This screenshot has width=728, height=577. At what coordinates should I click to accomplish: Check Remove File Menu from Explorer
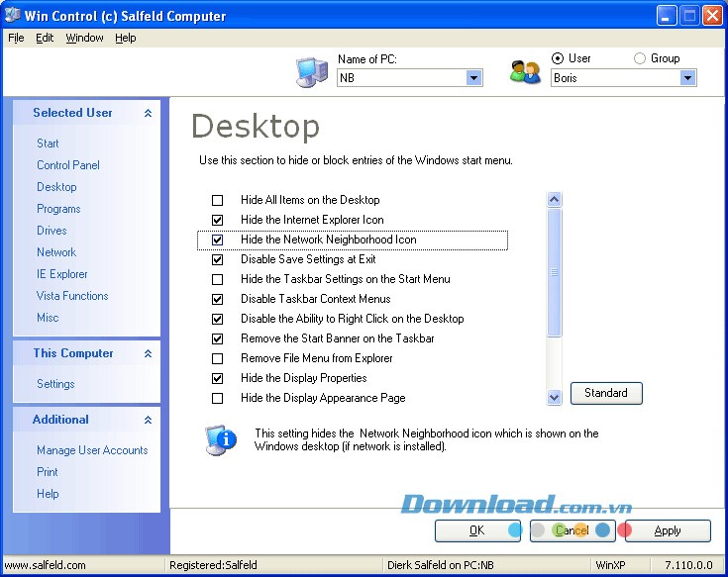click(218, 358)
